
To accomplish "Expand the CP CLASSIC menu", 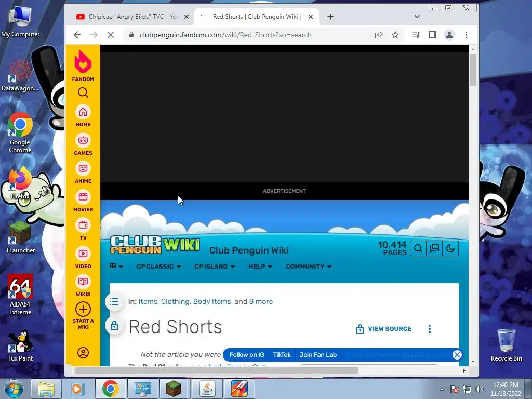I will 158,267.
